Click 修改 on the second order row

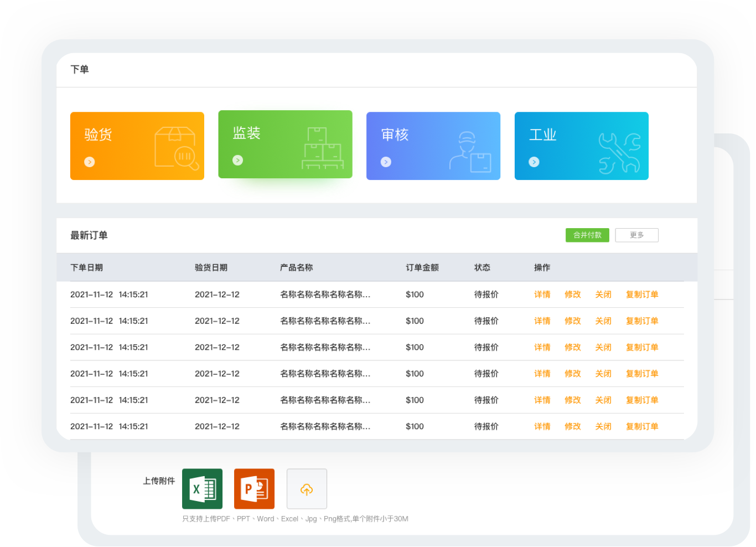tap(572, 321)
